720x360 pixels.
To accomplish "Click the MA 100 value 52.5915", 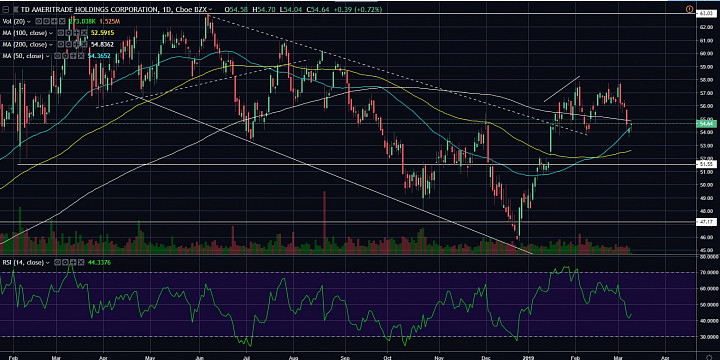I will [x=102, y=33].
